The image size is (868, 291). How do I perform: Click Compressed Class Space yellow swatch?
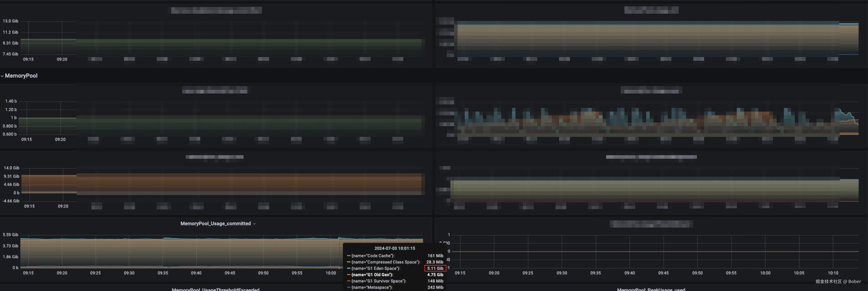click(x=348, y=262)
